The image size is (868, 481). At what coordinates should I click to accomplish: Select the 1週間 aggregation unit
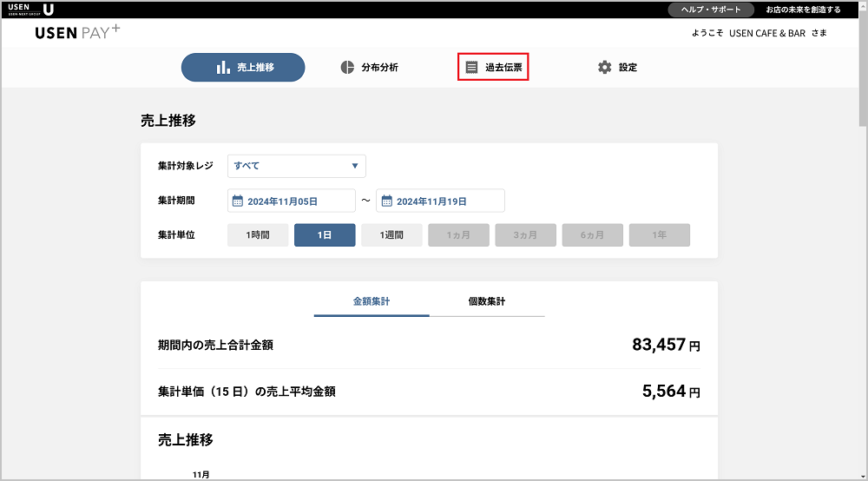(x=391, y=235)
